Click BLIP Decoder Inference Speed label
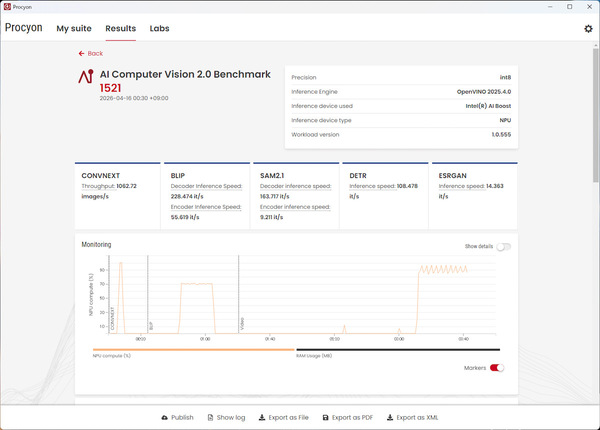This screenshot has width=600, height=430. [206, 186]
